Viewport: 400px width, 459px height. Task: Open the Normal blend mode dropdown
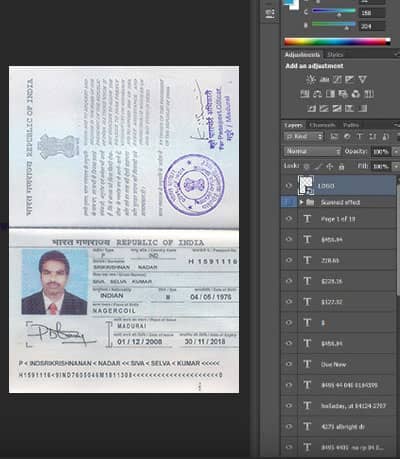click(x=313, y=151)
